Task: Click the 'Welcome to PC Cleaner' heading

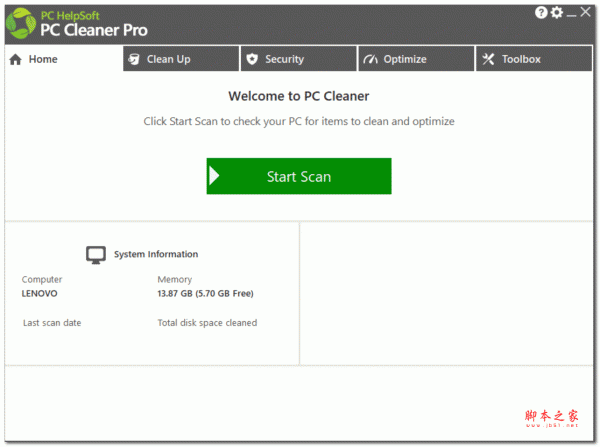Action: click(299, 96)
